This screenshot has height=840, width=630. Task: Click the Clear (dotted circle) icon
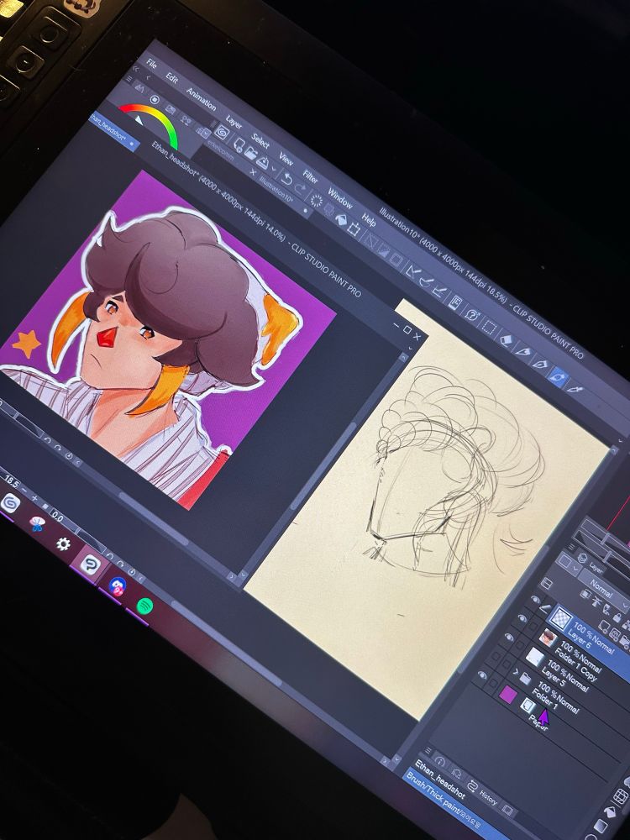pos(317,201)
